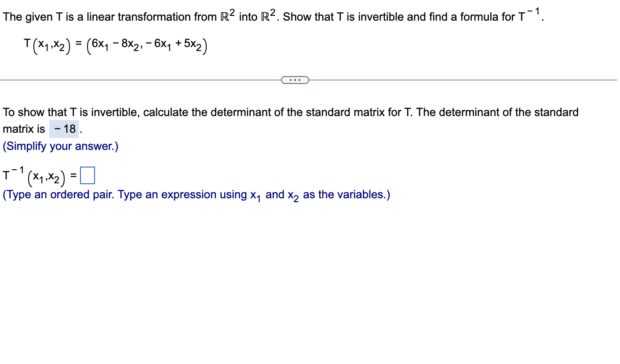Screen dimensions: 620x364
Task: Select the empty answer box for T⁻¹(x₁,x₂)
Action: click(88, 175)
